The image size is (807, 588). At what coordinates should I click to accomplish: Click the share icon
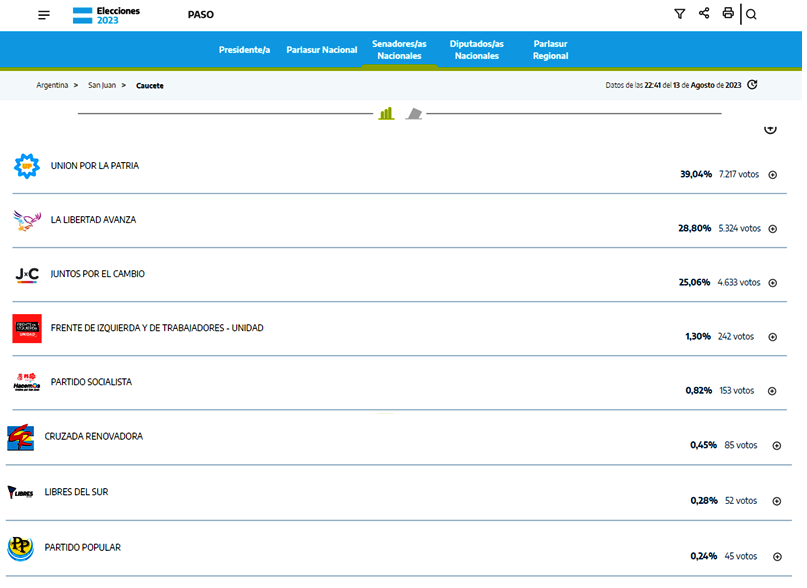coord(704,14)
